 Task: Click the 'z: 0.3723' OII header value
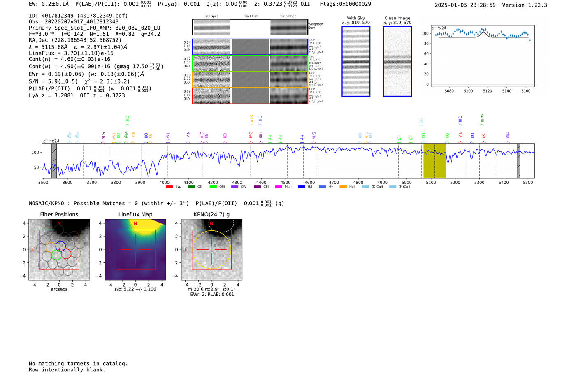point(268,4)
